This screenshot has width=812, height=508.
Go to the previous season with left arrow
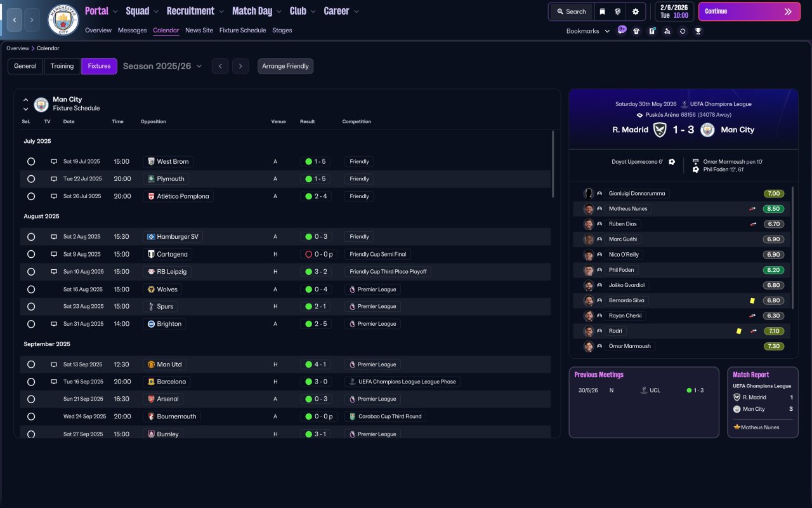220,66
